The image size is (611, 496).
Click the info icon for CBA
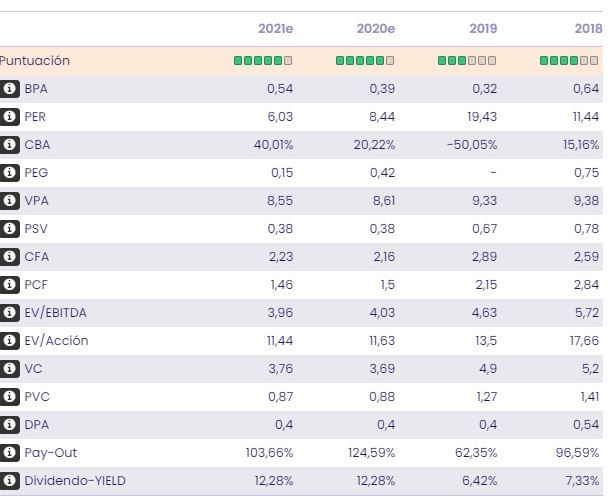point(10,145)
